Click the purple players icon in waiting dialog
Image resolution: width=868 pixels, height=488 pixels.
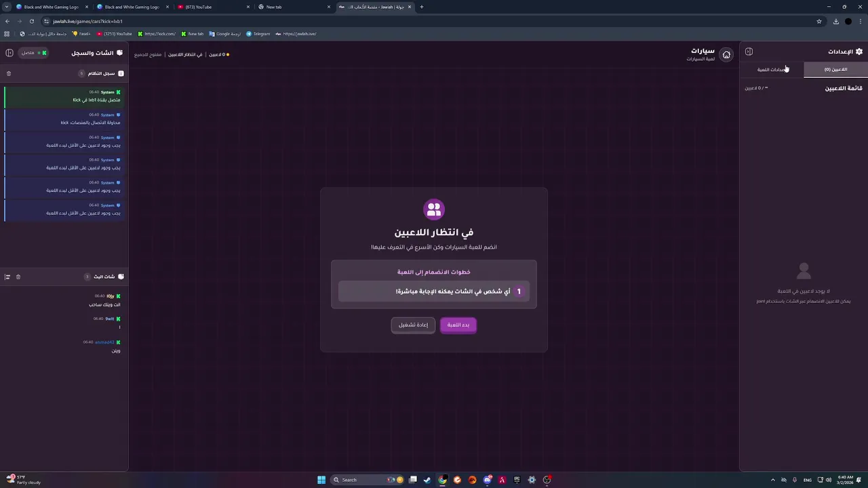point(434,209)
